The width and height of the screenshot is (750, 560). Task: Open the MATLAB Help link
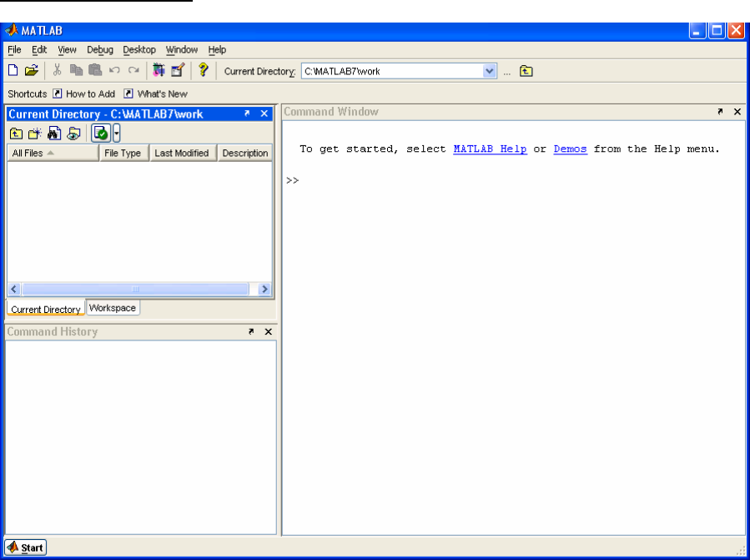(x=490, y=149)
